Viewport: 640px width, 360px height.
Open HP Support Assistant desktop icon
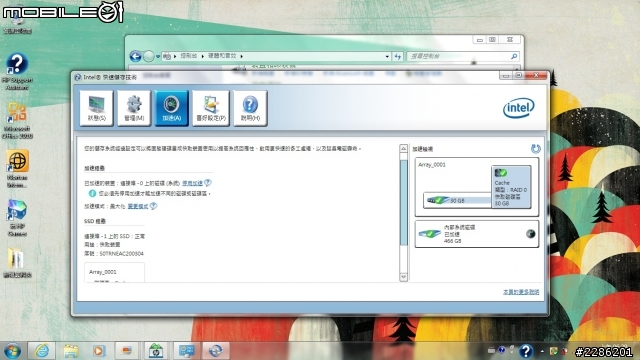coord(17,71)
